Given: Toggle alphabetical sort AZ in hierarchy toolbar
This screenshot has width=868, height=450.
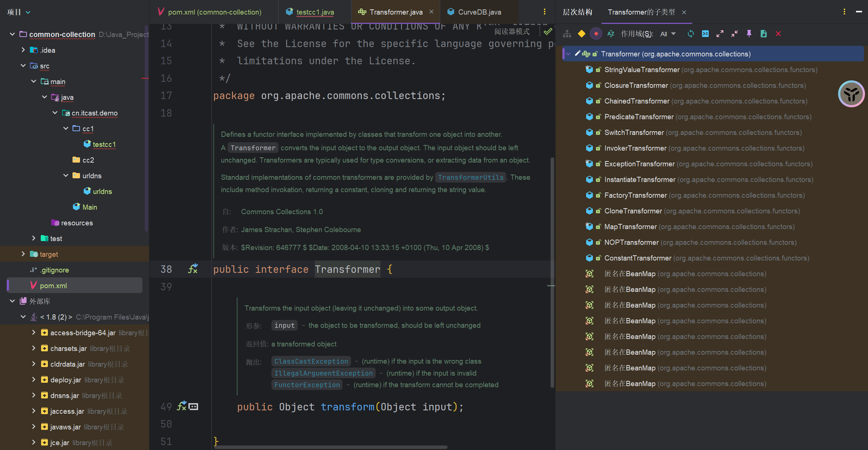Looking at the screenshot, I should click(x=611, y=34).
